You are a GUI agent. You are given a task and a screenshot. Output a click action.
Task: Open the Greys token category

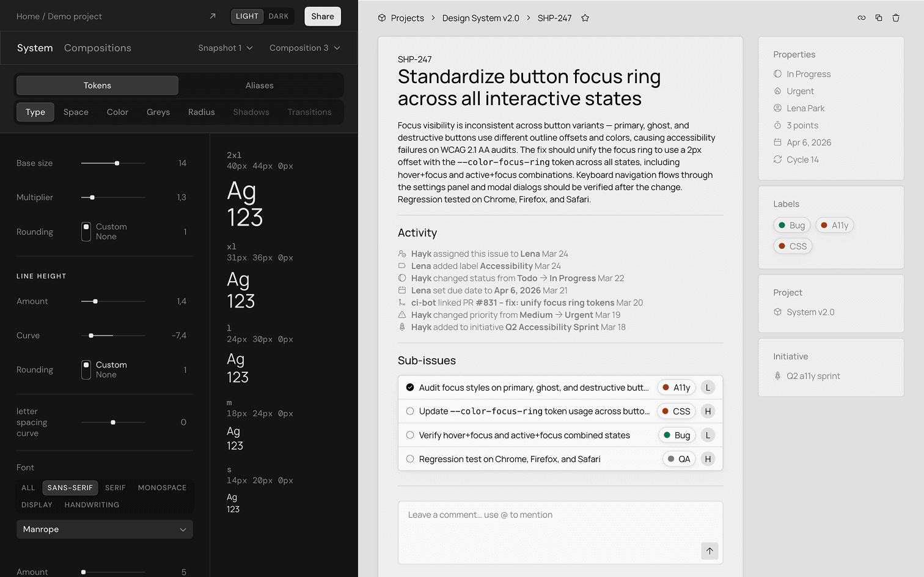[x=158, y=112]
